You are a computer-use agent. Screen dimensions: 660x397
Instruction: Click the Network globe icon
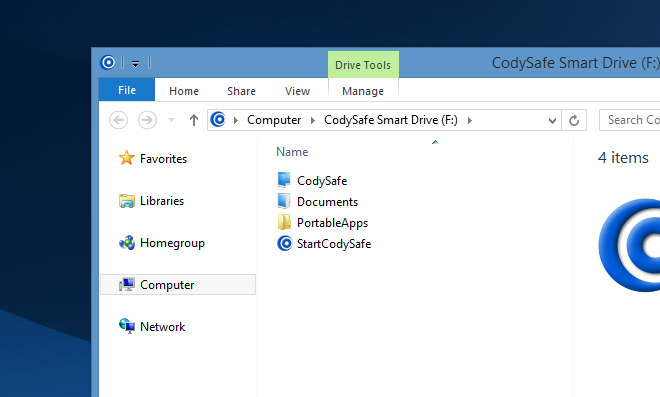[126, 326]
